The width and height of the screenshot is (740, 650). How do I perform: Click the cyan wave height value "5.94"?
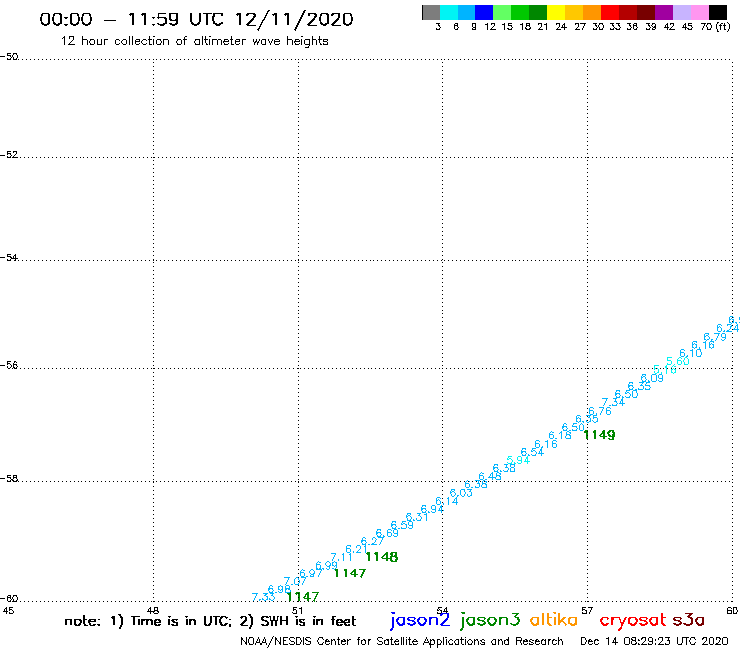click(518, 460)
